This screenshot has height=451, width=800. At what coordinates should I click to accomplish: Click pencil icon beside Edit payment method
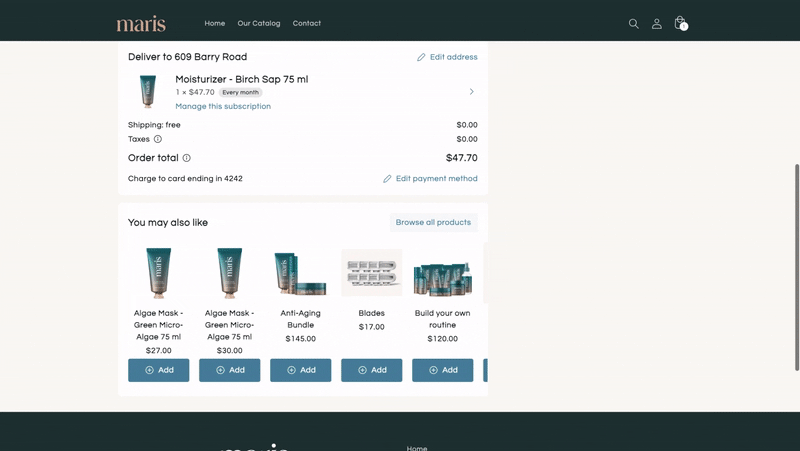387,179
